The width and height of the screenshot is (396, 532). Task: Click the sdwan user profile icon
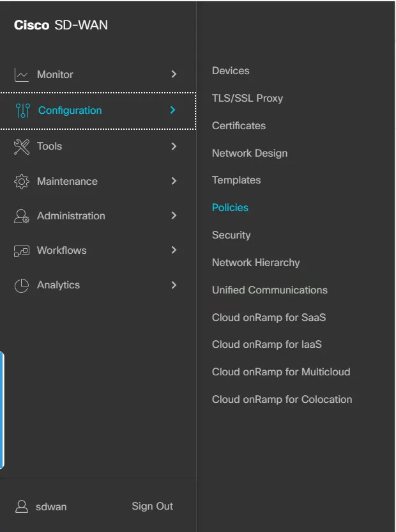pos(22,506)
